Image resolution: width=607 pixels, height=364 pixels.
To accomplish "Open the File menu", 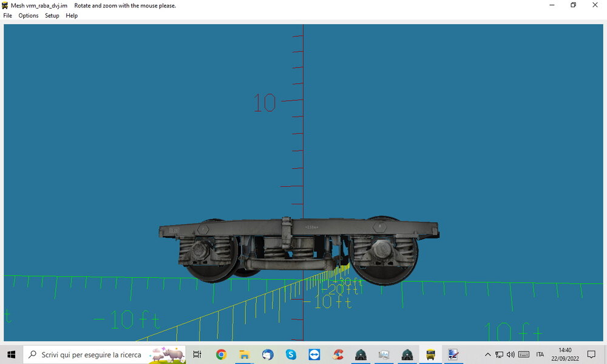I will point(7,16).
